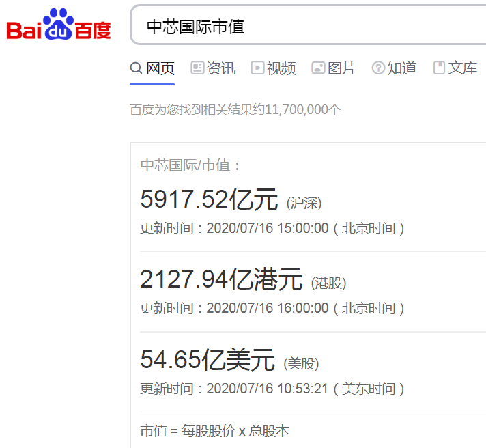Click the formula 市值 = 每股股价 x 总股本
Viewport: 486px width, 448px height.
(215, 431)
